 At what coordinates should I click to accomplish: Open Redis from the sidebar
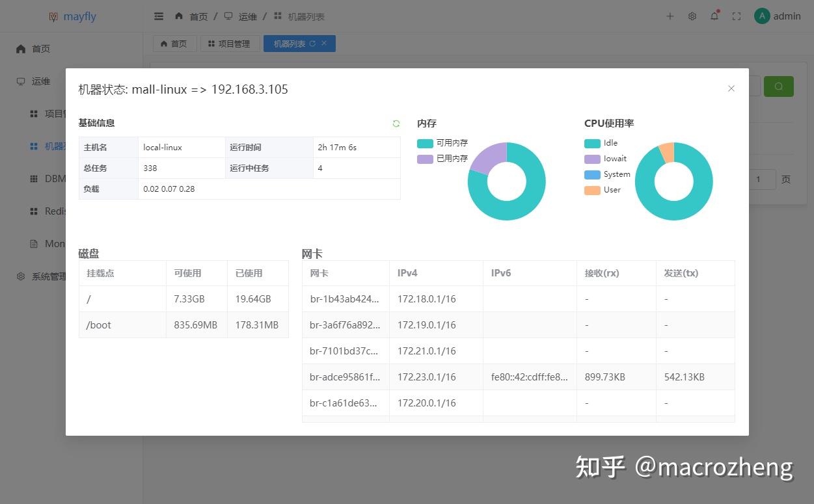[51, 211]
